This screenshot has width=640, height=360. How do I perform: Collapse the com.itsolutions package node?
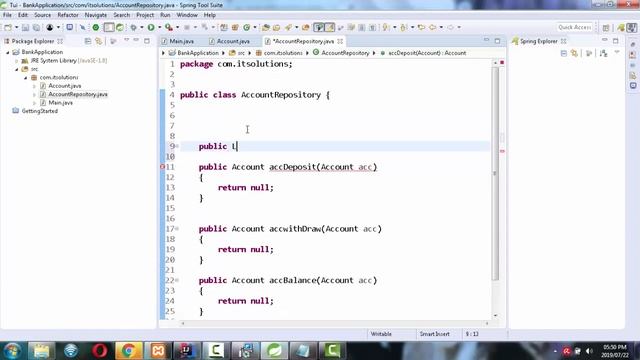pyautogui.click(x=26, y=78)
